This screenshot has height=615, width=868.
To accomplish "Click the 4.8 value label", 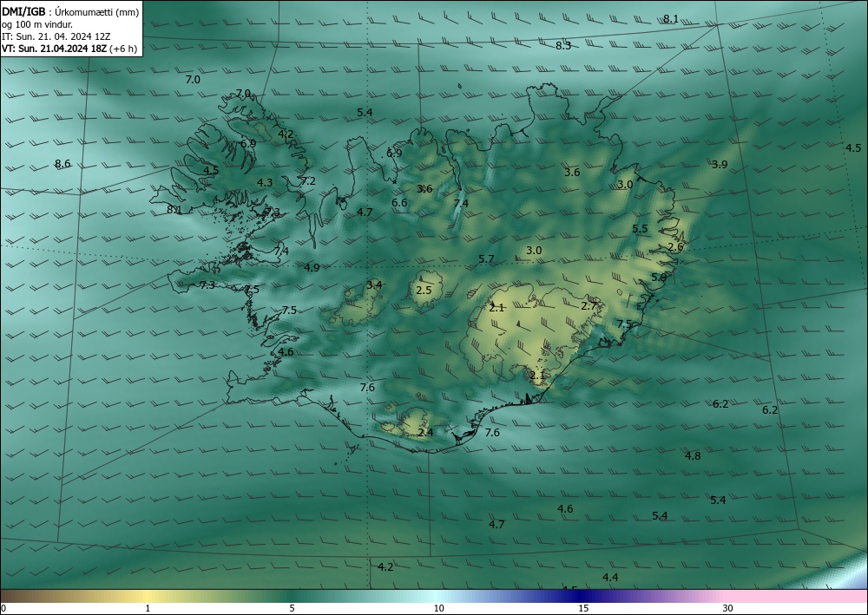I will point(693,456).
